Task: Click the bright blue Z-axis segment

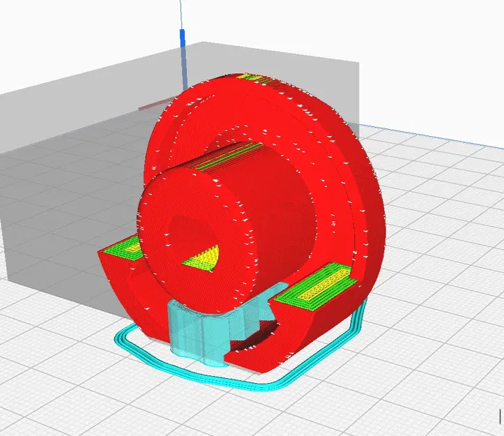Action: click(x=182, y=38)
